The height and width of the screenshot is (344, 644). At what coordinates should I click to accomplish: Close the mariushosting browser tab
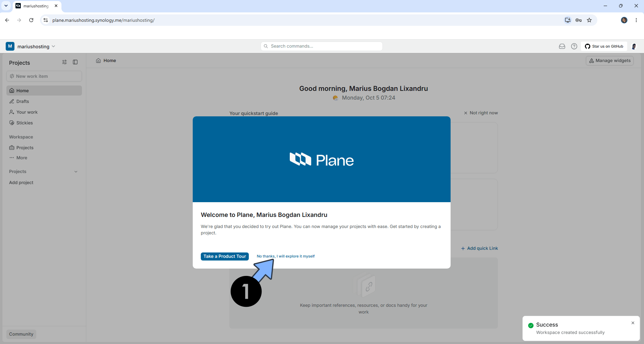[x=56, y=6]
